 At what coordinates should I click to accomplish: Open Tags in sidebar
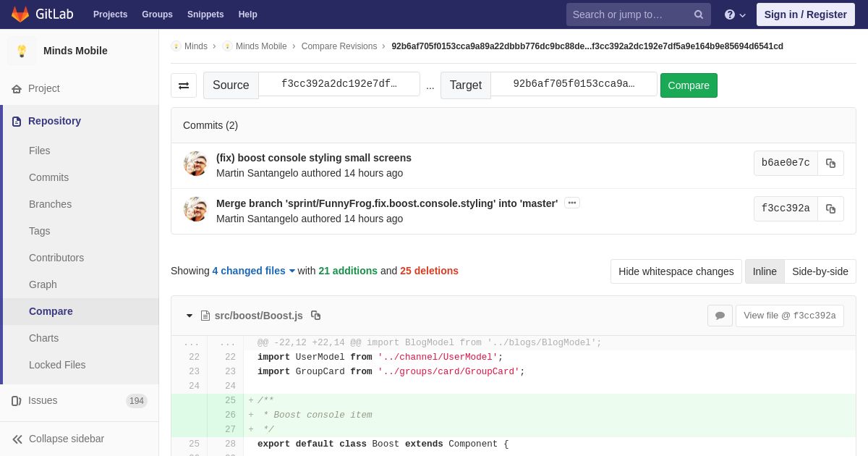pos(40,231)
